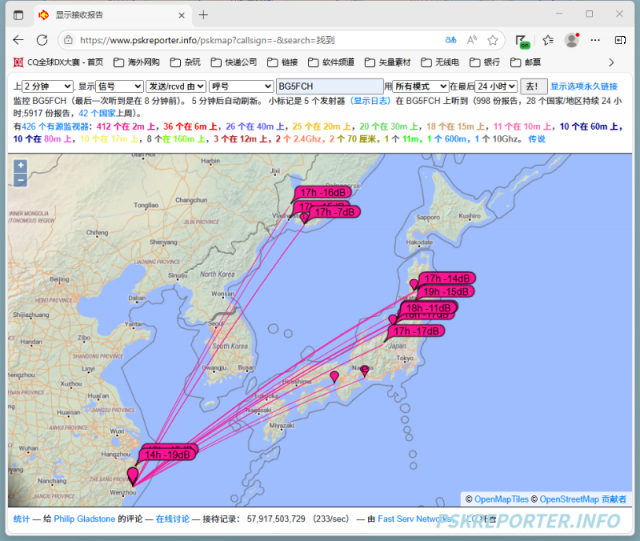The image size is (640, 541).
Task: Click the 19h -15dB map marker label
Action: [446, 292]
